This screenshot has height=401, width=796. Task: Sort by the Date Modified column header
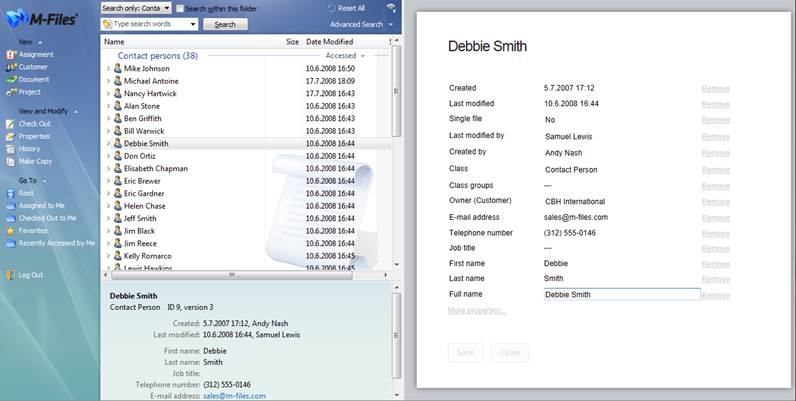click(x=330, y=42)
